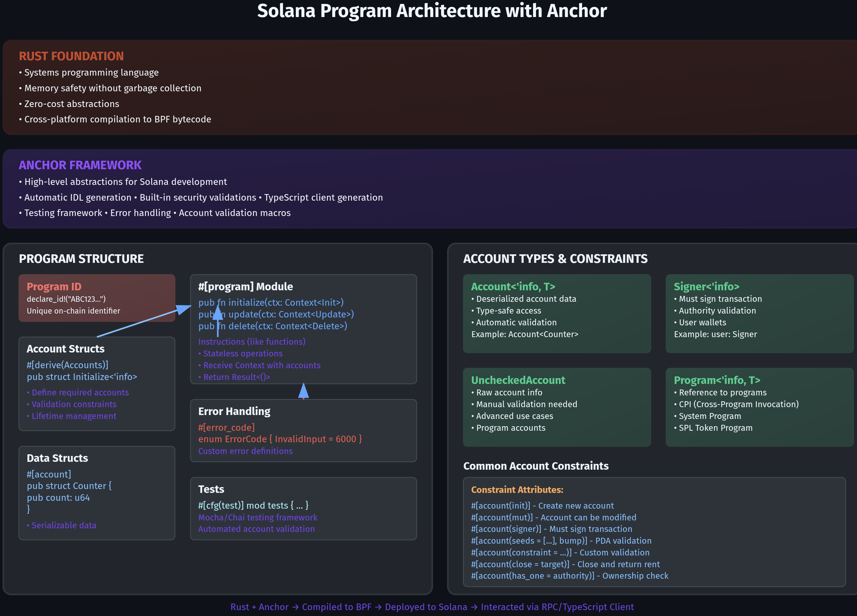Click '#[cfg(test)] mod tests { ... }' line
Screen dimensions: 857x616
[254, 506]
